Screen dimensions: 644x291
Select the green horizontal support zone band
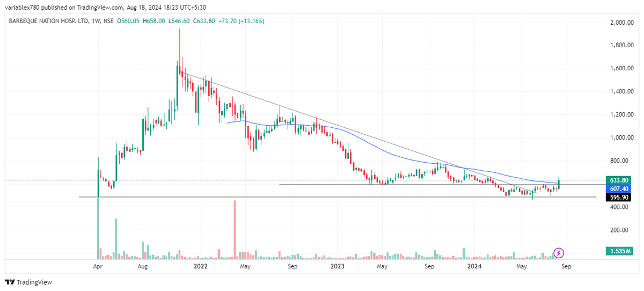(x=338, y=197)
